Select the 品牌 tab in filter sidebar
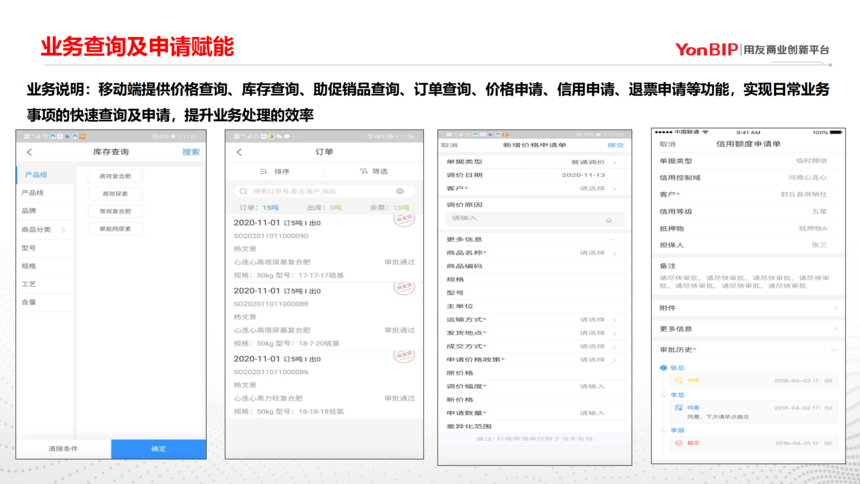860x484 pixels. click(x=30, y=211)
